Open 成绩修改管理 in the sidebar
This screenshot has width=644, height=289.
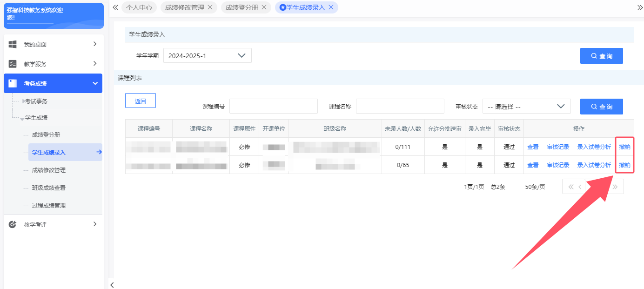coord(49,170)
